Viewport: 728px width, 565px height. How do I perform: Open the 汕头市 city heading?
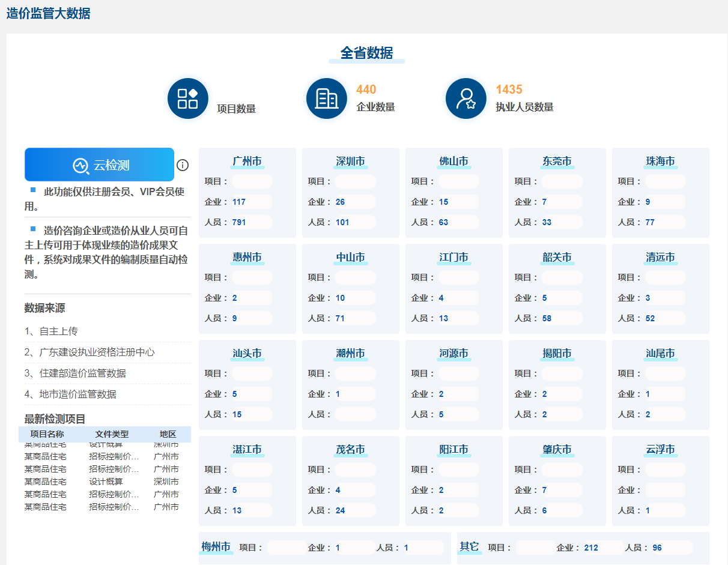coord(247,354)
